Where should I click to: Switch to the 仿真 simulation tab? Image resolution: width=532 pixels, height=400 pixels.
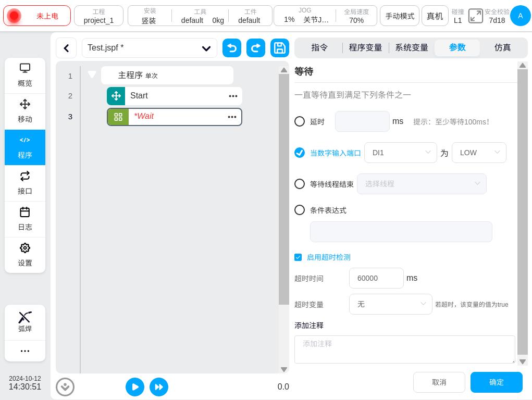502,47
